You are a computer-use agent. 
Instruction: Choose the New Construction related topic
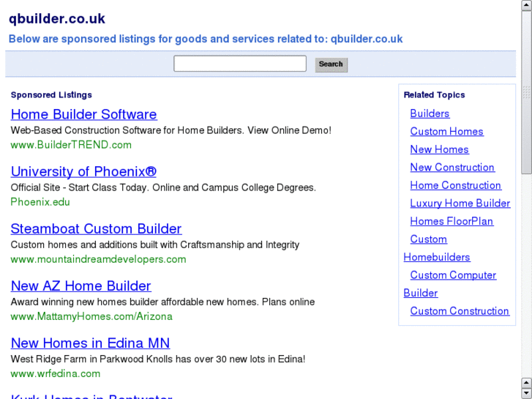click(x=452, y=168)
